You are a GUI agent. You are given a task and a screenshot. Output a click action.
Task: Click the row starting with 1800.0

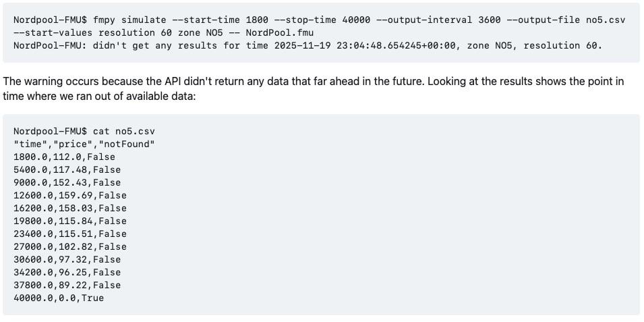tap(64, 157)
